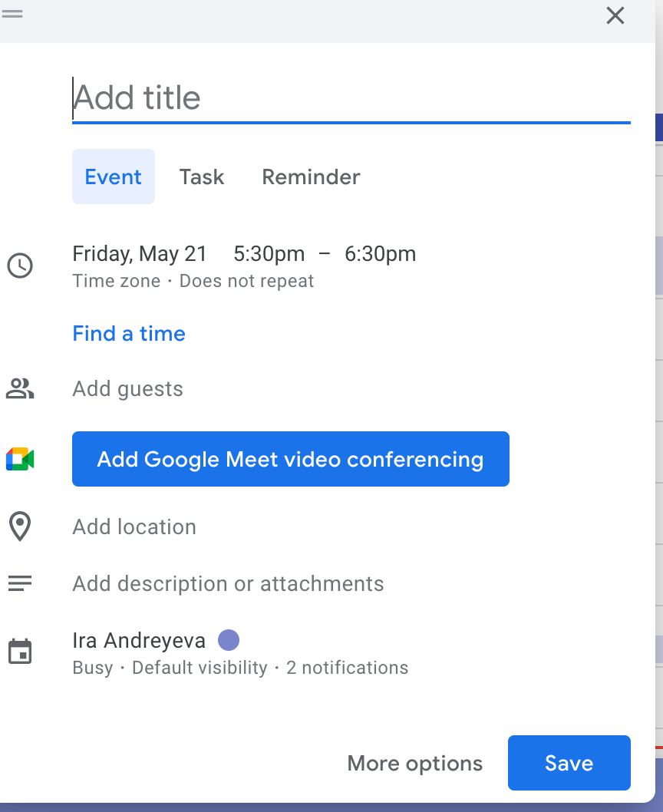Select the Event tab
The width and height of the screenshot is (663, 812).
click(114, 177)
